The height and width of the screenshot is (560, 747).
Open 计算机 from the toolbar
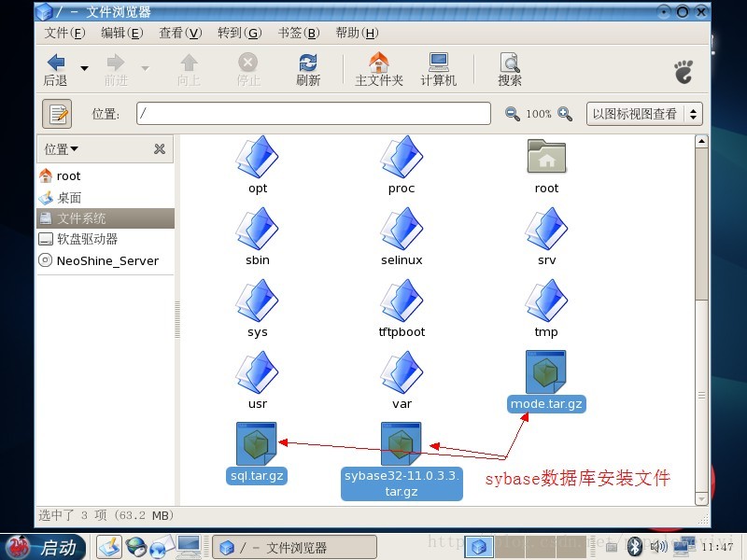(x=439, y=68)
